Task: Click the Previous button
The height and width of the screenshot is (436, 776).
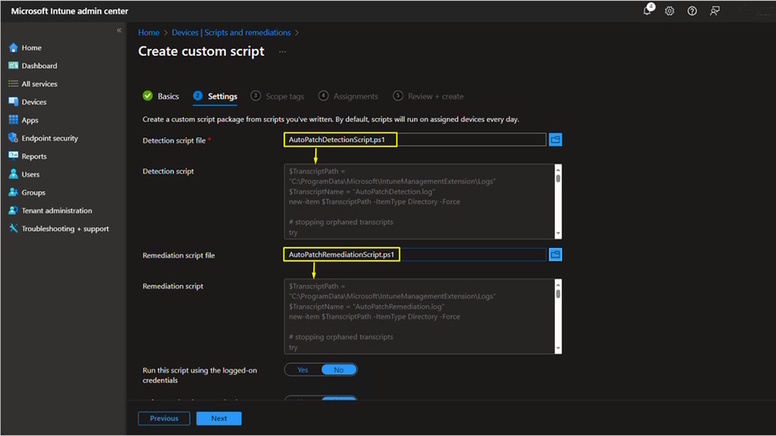Action: pos(164,418)
